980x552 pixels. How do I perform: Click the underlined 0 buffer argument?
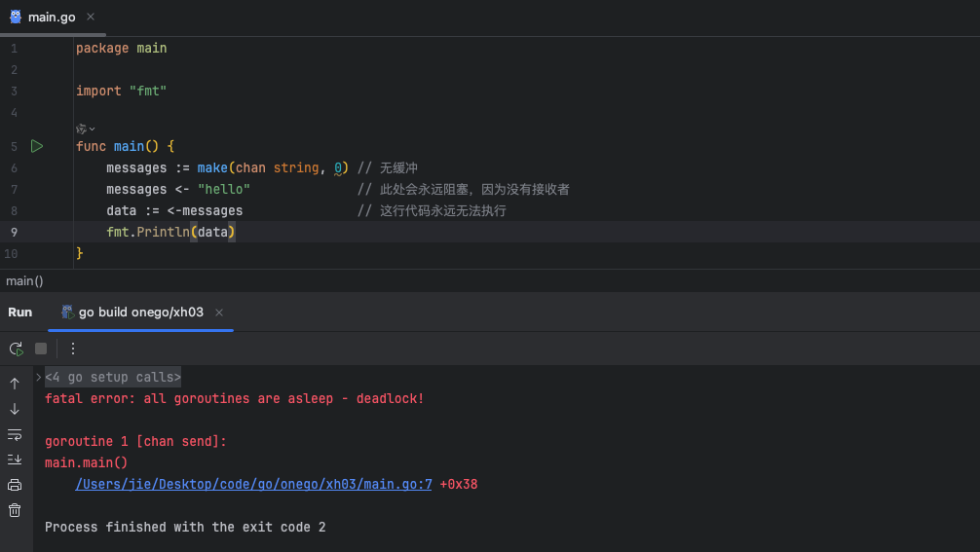click(x=338, y=168)
